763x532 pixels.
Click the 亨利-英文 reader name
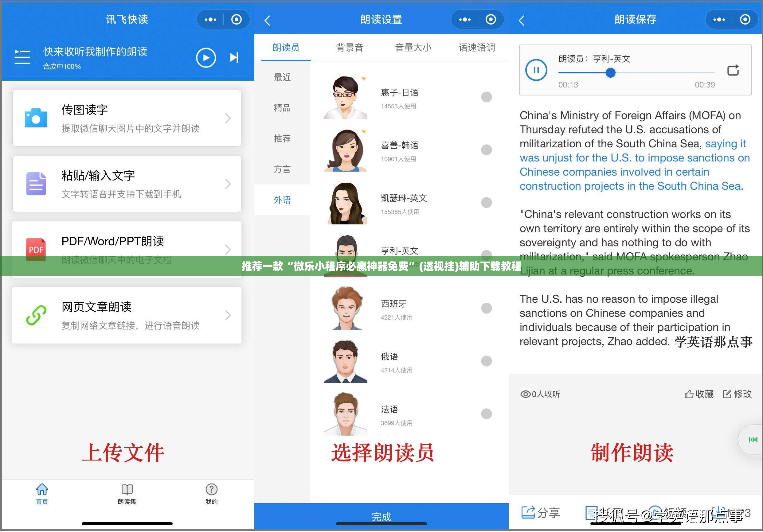[x=399, y=251]
